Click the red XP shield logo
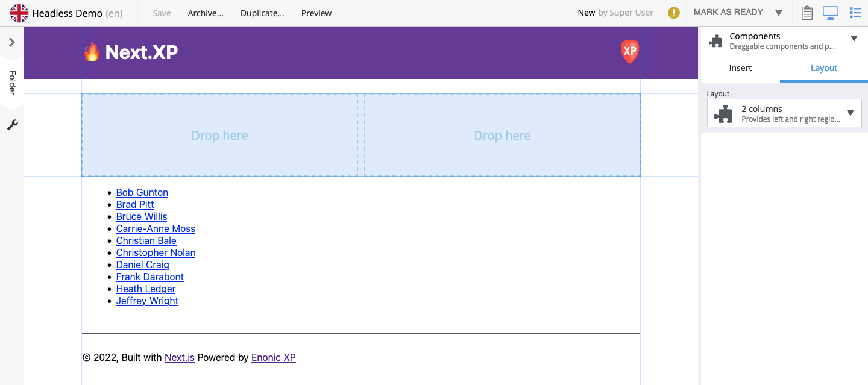The height and width of the screenshot is (385, 868). pyautogui.click(x=630, y=52)
